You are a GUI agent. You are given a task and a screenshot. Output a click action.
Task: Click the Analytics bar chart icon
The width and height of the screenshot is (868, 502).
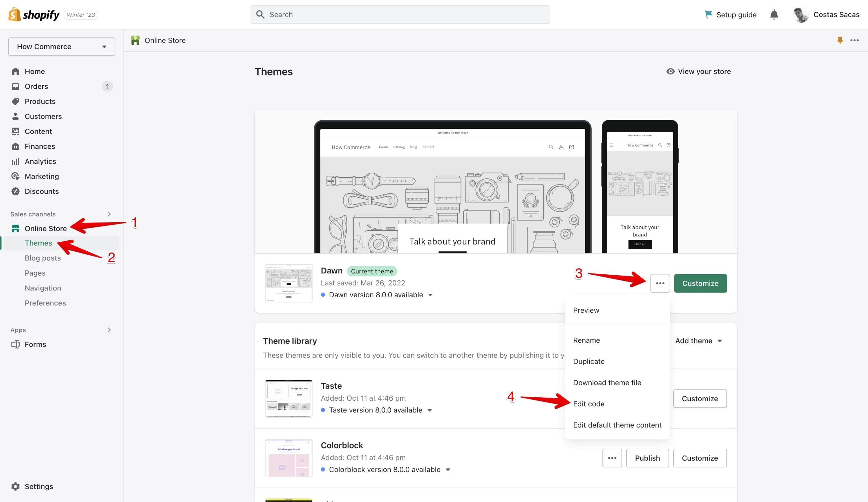click(x=15, y=161)
